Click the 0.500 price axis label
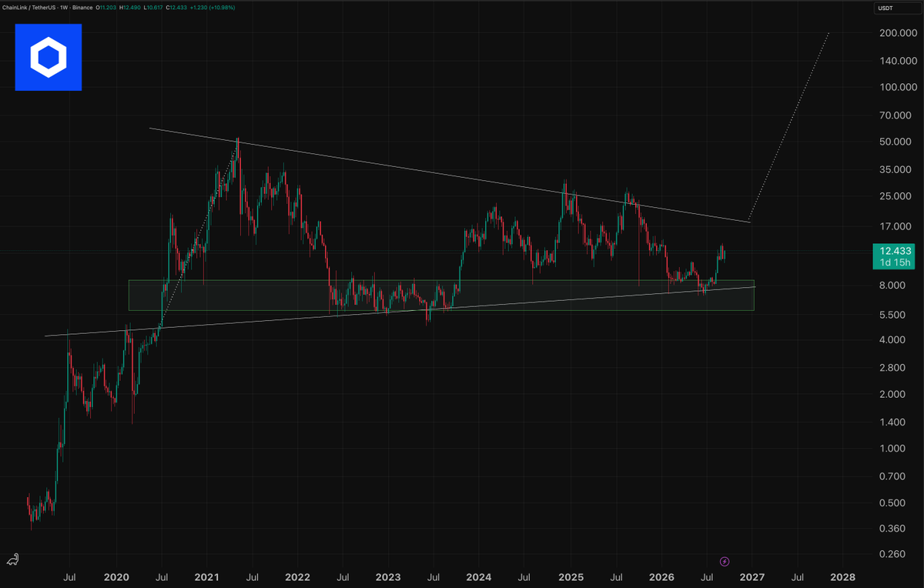The width and height of the screenshot is (924, 588). 893,503
